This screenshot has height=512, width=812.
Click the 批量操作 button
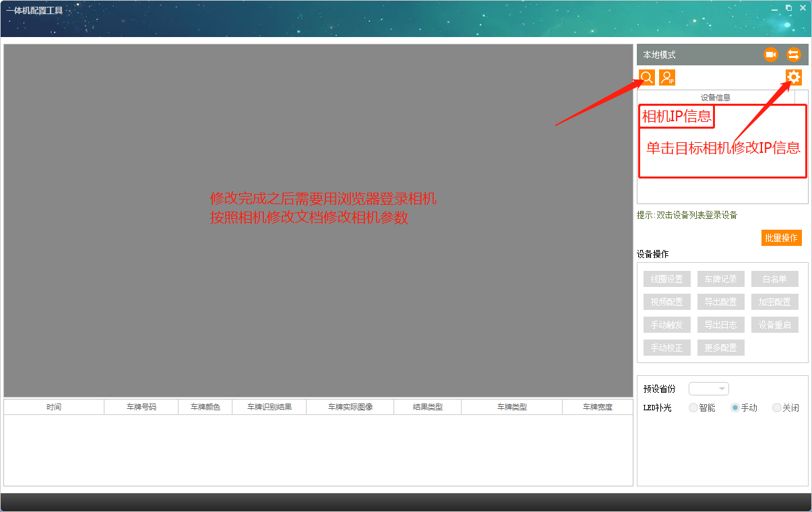pos(782,238)
